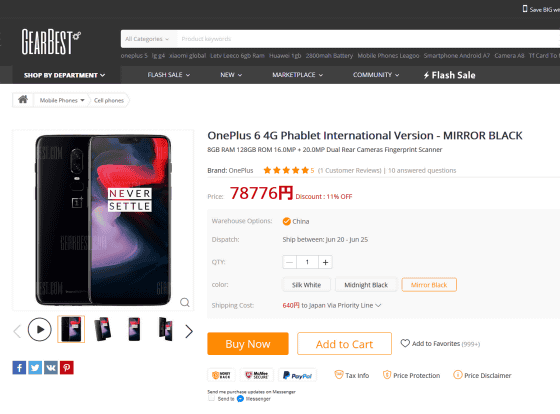Image resolution: width=560 pixels, height=414 pixels.
Task: Open the Community menu
Action: [x=376, y=75]
